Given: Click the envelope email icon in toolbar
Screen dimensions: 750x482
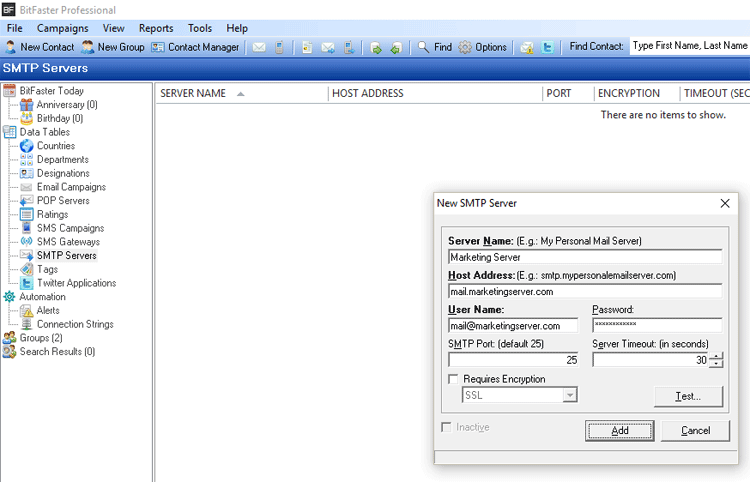Looking at the screenshot, I should point(259,47).
